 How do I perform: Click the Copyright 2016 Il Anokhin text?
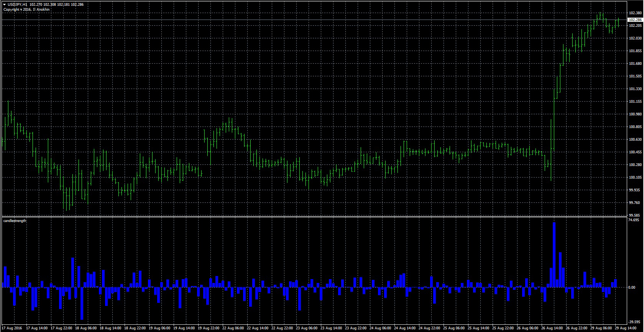pos(26,9)
